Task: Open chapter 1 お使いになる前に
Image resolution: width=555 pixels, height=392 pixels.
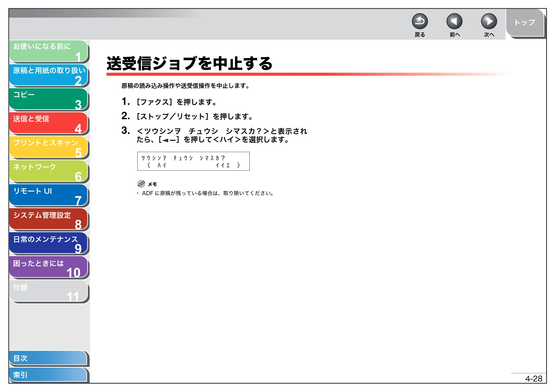Action: 49,51
